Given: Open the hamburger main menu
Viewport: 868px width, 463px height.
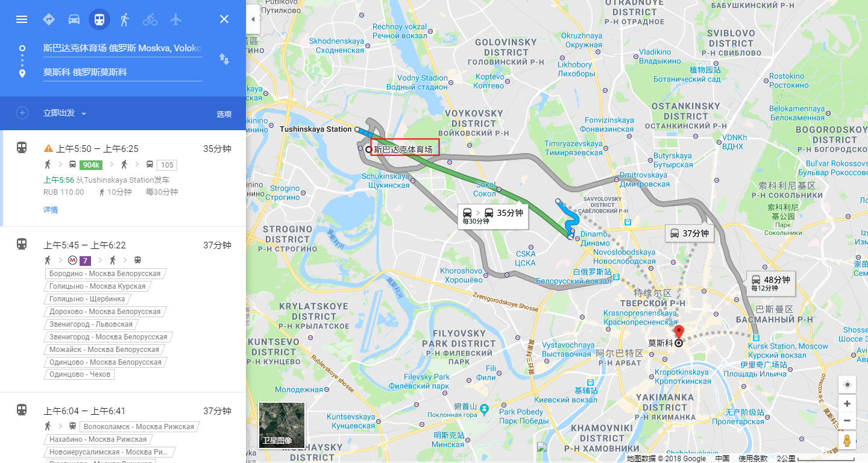Looking at the screenshot, I should click(22, 19).
